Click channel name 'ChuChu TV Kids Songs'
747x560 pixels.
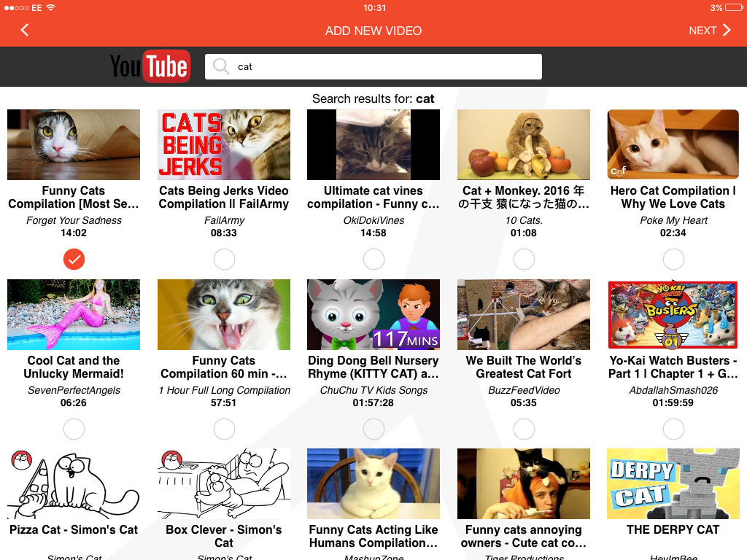[373, 391]
